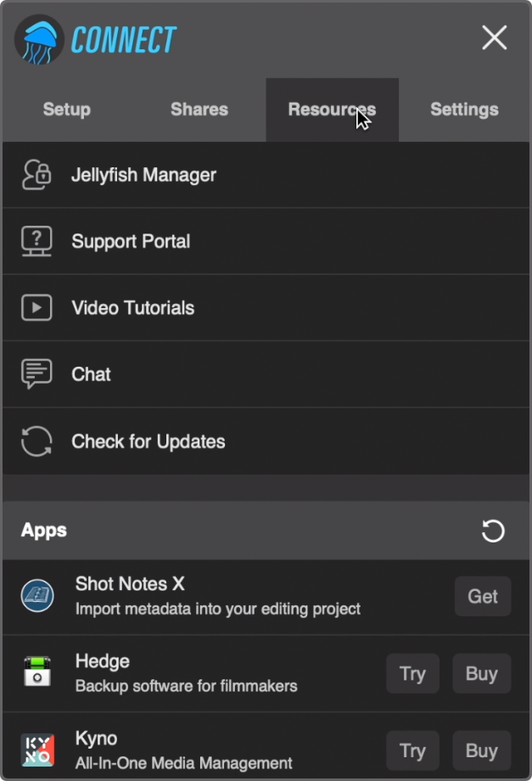Viewport: 532px width, 781px height.
Task: Click the Support Portal question mark icon
Action: click(x=36, y=241)
